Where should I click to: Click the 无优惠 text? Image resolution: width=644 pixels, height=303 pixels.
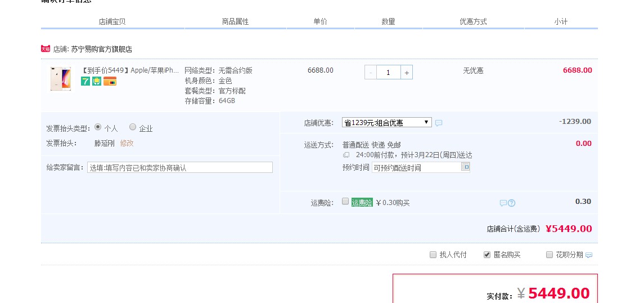tap(473, 71)
